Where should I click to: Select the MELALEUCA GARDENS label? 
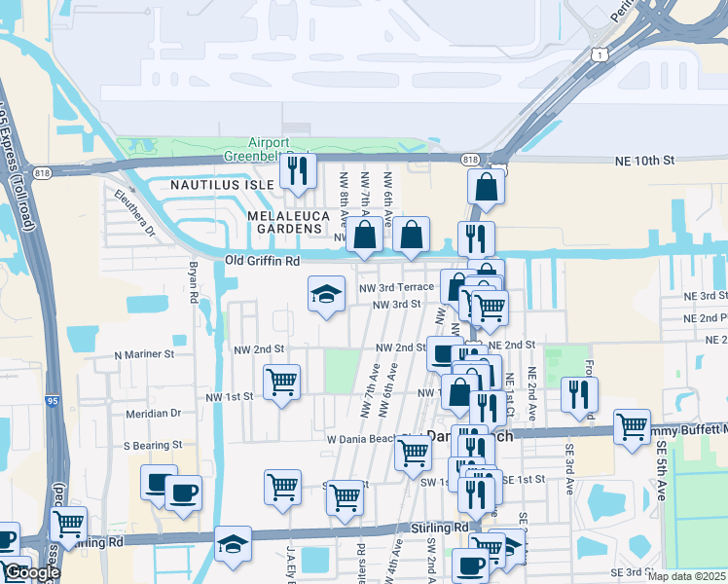289,222
